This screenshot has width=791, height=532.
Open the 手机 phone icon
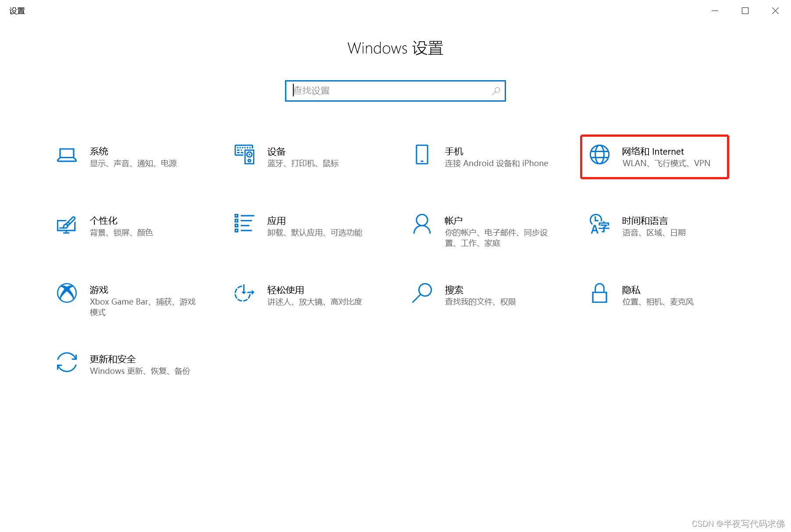click(x=422, y=154)
